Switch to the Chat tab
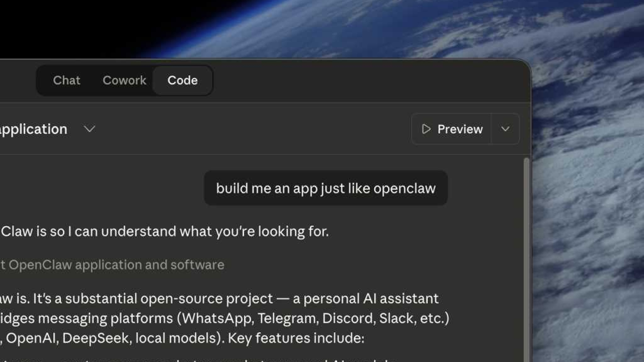This screenshot has height=362, width=644. (66, 80)
